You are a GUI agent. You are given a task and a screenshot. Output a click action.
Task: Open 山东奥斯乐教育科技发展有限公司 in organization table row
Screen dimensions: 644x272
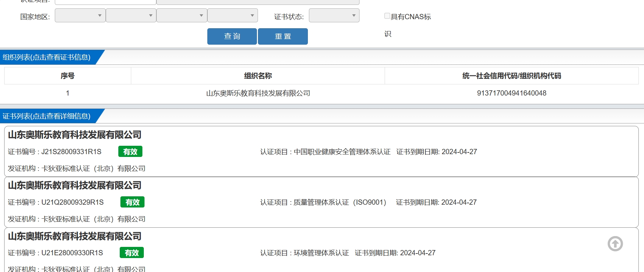258,93
